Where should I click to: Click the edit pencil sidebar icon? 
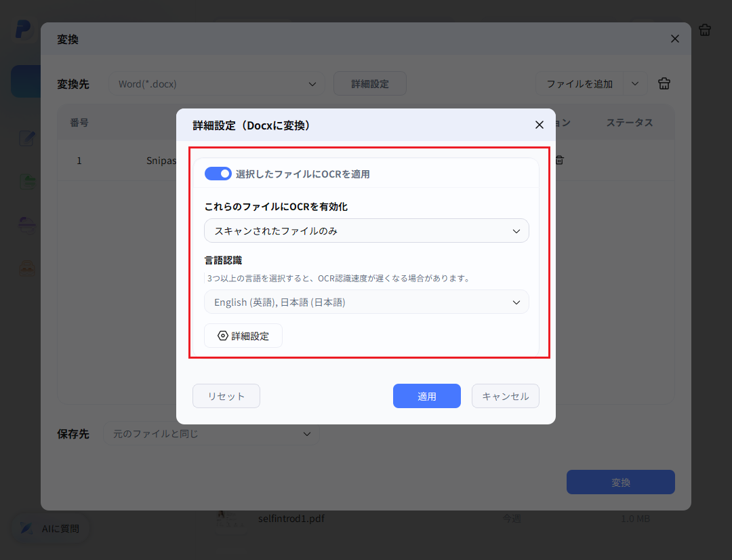click(x=27, y=138)
